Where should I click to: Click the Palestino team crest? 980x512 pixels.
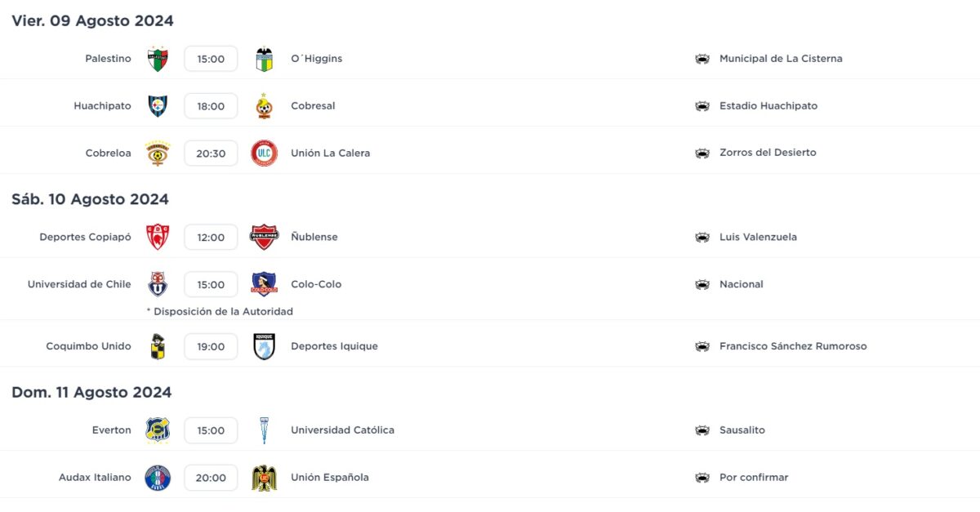[158, 59]
